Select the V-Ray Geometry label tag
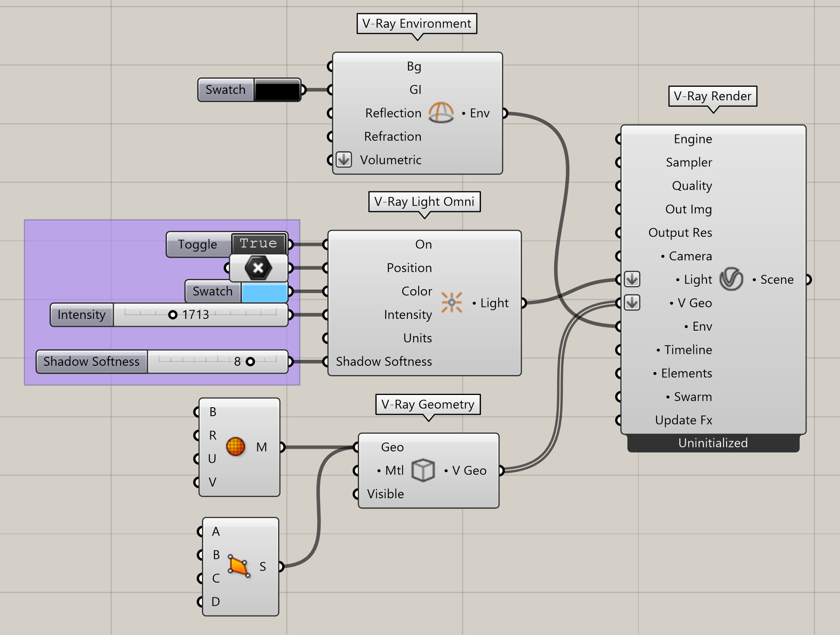 (428, 404)
